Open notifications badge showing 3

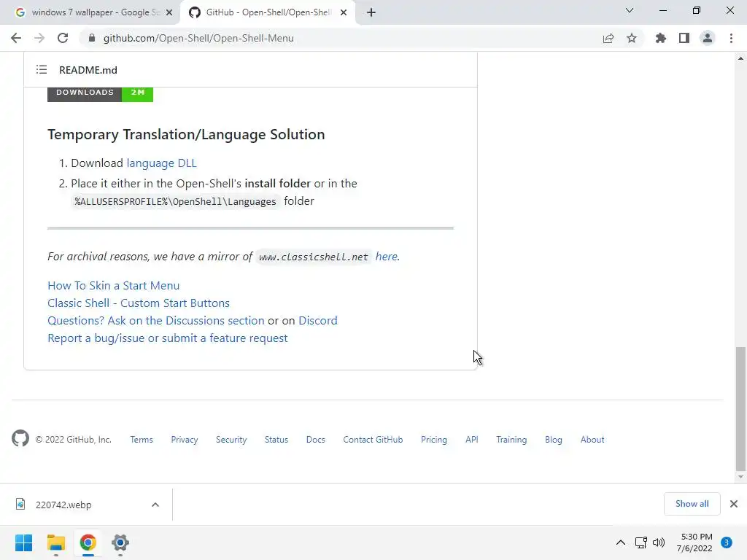pyautogui.click(x=727, y=542)
